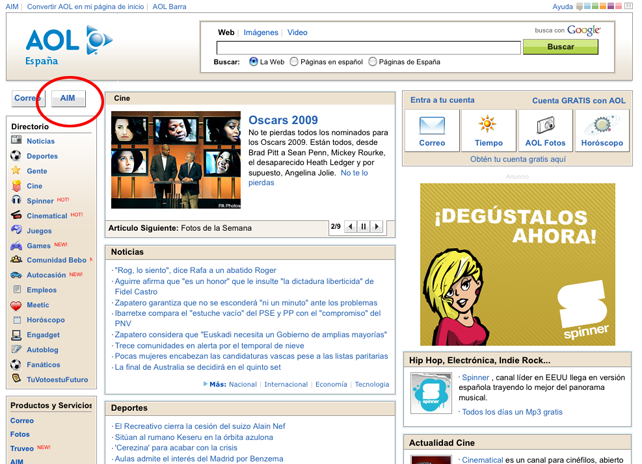Open the Ayuda help link
The image size is (642, 464).
pos(563,7)
